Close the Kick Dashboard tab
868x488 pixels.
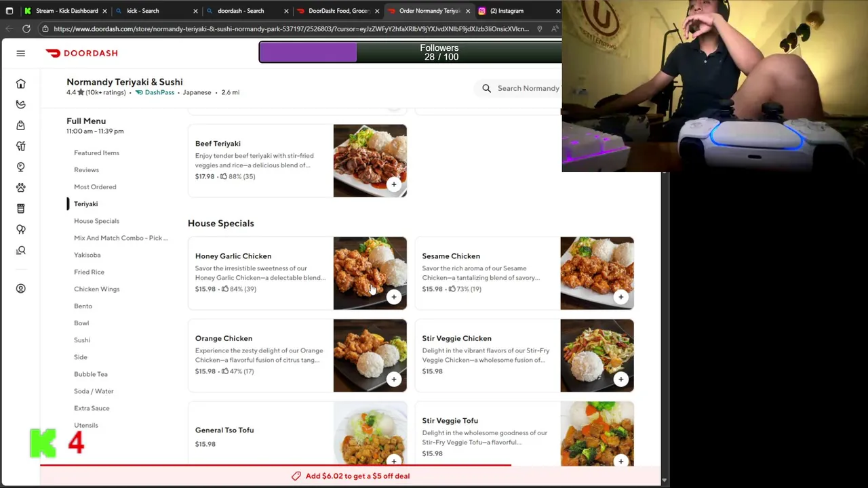105,11
